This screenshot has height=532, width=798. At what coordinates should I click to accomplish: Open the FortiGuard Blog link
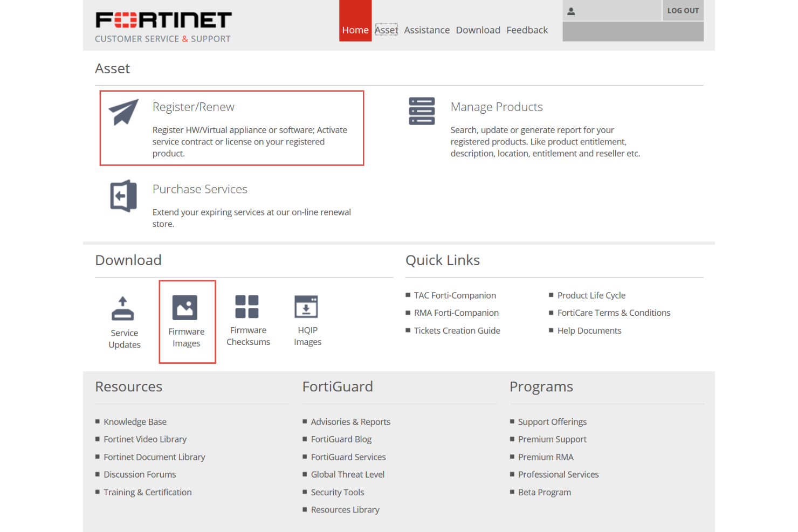point(341,439)
